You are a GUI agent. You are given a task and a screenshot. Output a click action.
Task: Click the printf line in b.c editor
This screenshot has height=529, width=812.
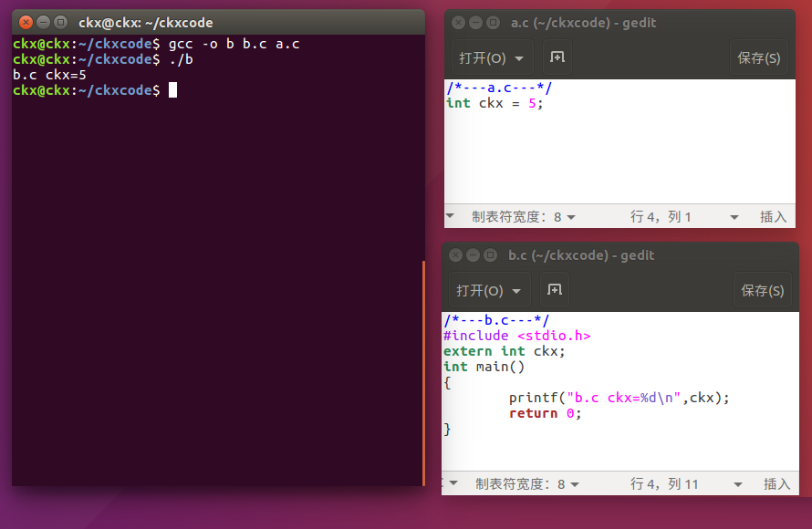point(619,398)
